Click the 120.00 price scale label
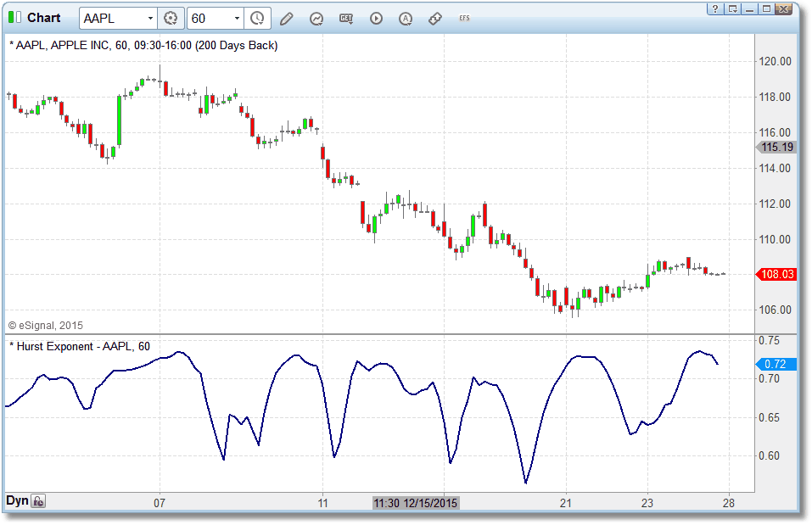 tap(776, 61)
